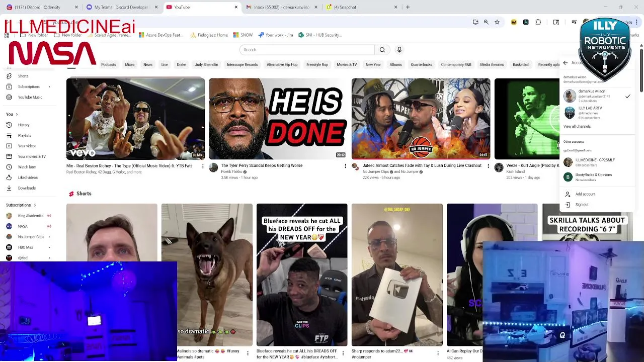Open the browser extensions puzzle icon
Screen dimensions: 644x362
click(x=538, y=22)
